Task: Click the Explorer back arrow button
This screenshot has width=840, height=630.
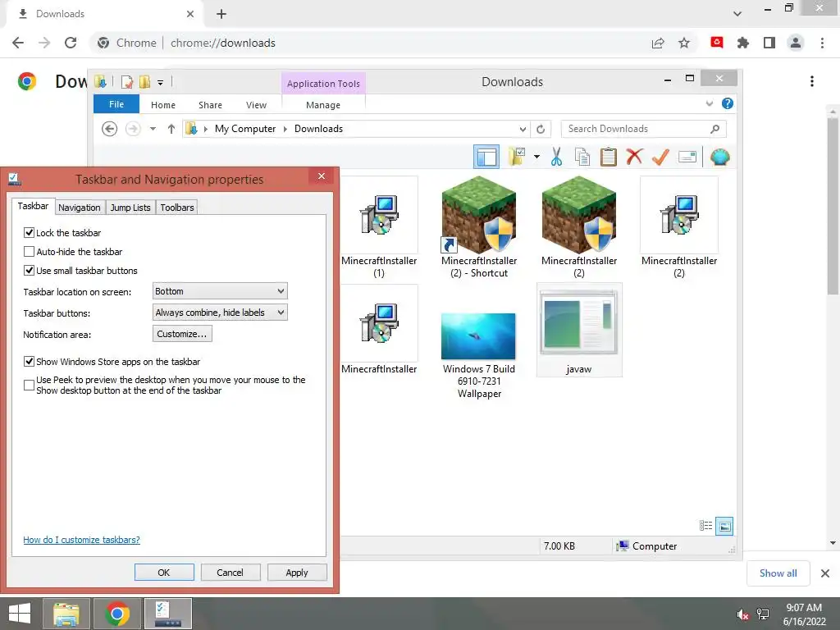Action: [x=110, y=129]
